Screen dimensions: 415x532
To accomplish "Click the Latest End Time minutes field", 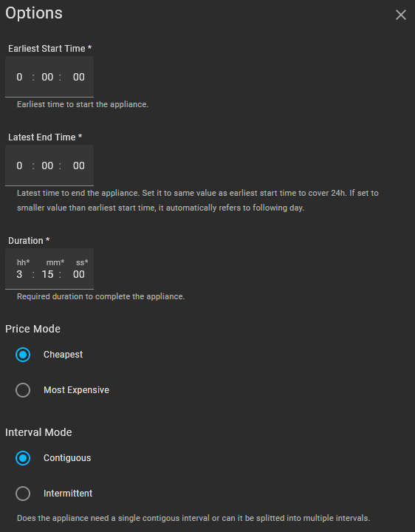I will click(47, 166).
